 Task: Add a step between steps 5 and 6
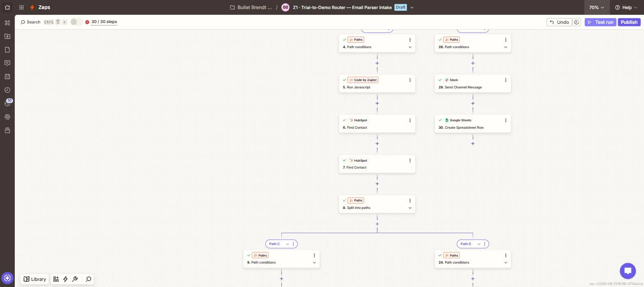[x=377, y=103]
